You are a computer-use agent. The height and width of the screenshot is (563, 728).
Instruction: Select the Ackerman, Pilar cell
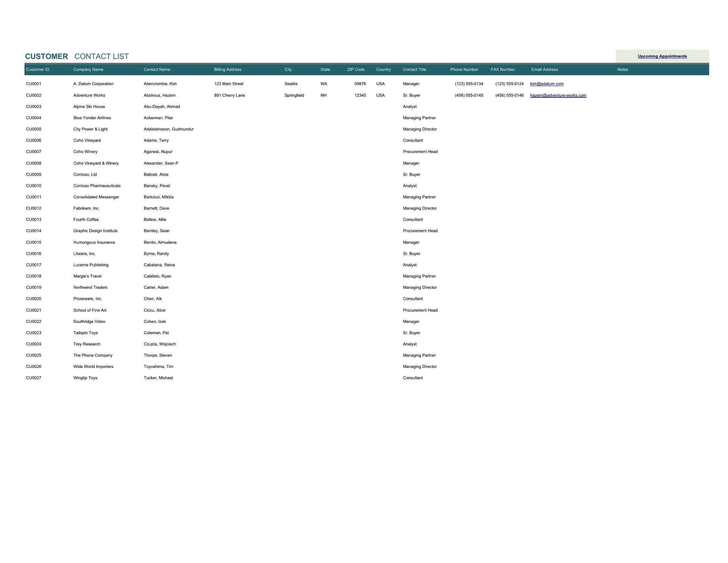click(x=158, y=118)
